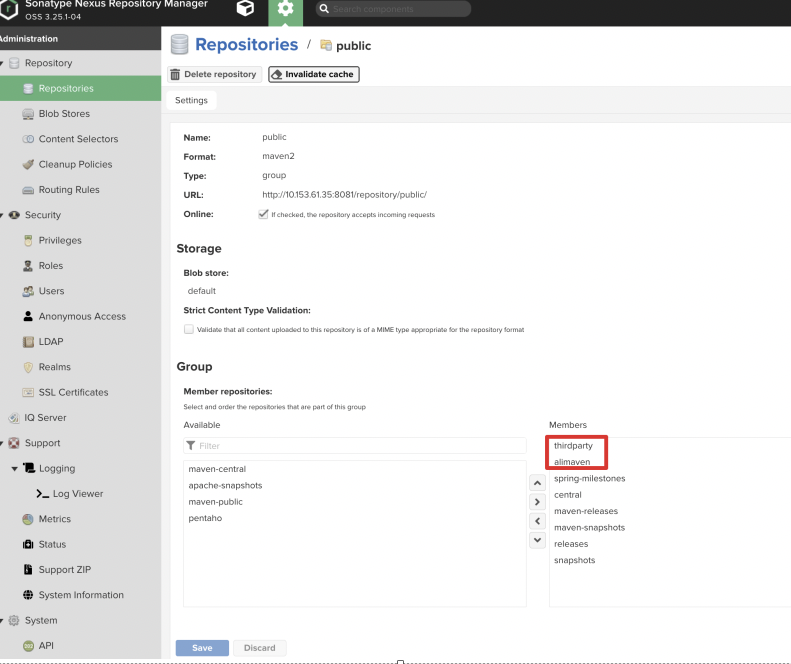The width and height of the screenshot is (791, 664).
Task: Add selected repository to Members arrow
Action: pos(538,502)
